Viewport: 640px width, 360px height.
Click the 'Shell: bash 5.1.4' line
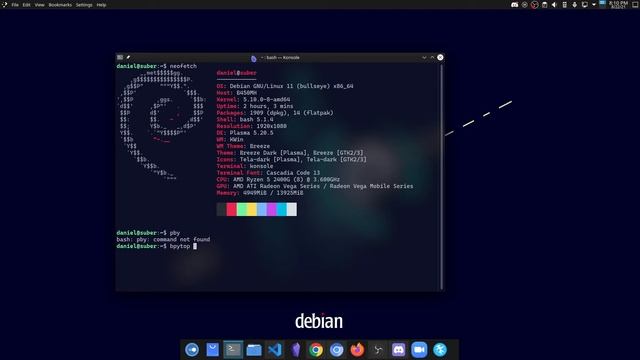click(245, 120)
